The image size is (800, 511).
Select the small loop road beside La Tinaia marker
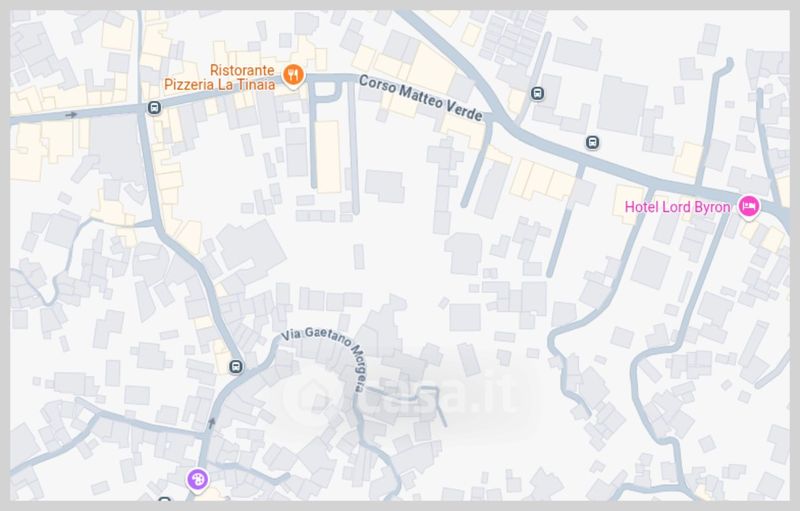(x=326, y=92)
